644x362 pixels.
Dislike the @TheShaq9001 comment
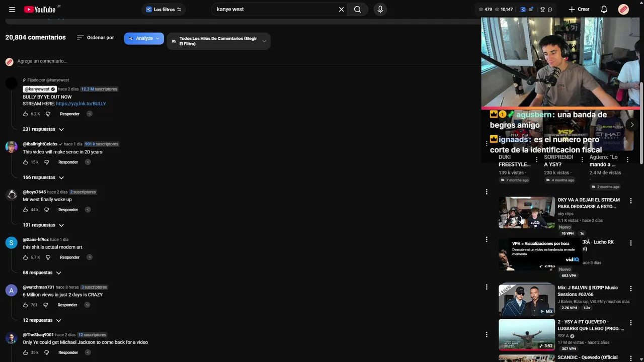click(47, 352)
